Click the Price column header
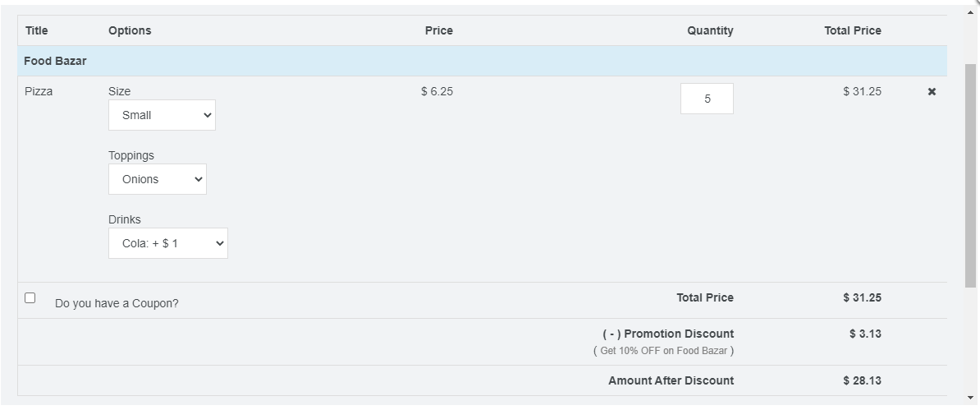Image resolution: width=980 pixels, height=410 pixels. click(x=438, y=30)
